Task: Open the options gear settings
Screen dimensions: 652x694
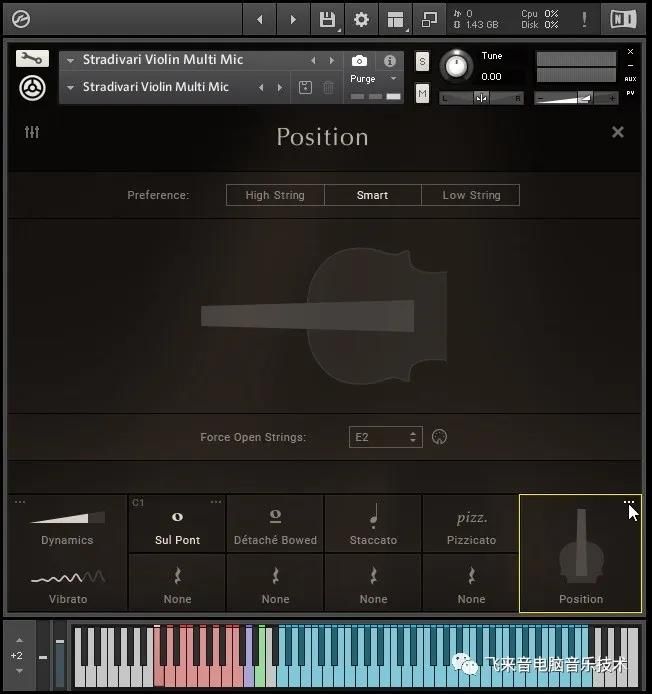Action: click(x=362, y=19)
